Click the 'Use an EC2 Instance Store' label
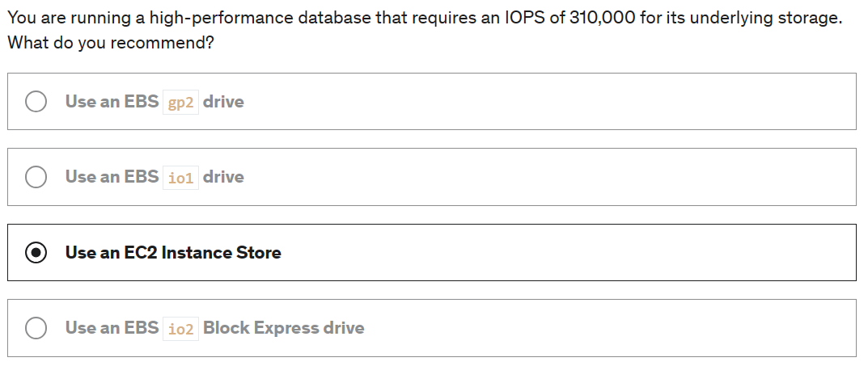Image resolution: width=868 pixels, height=366 pixels. [173, 253]
